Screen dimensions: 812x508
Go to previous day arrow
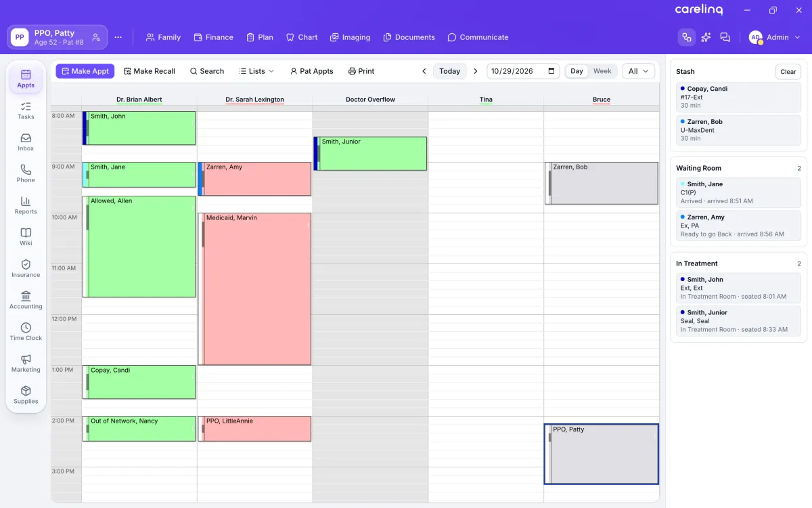pos(424,71)
